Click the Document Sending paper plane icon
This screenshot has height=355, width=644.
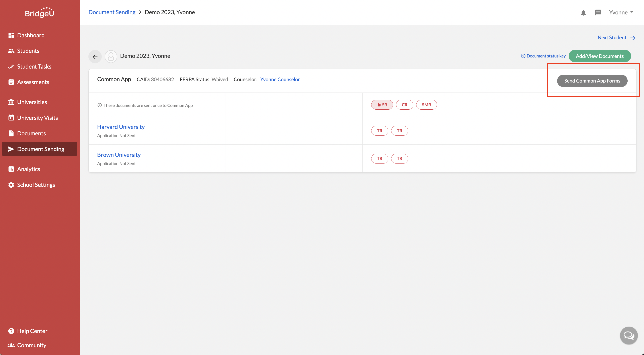click(x=11, y=149)
